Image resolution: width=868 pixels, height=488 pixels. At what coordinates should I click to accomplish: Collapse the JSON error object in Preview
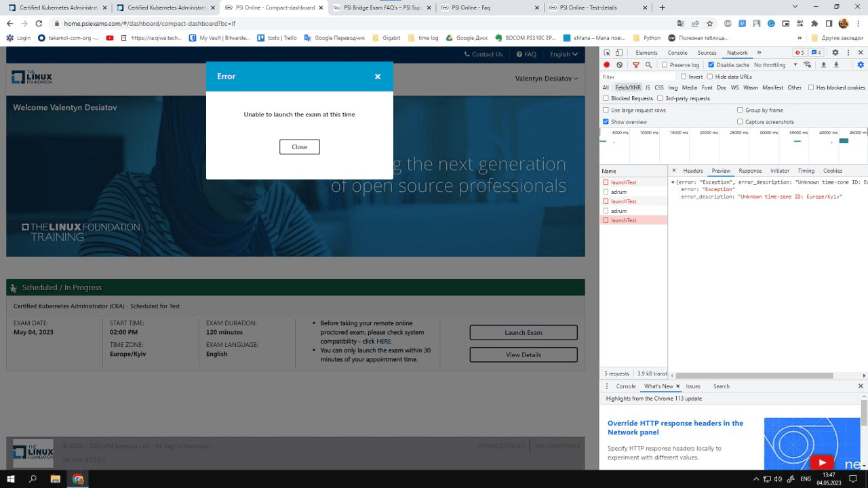[x=673, y=182]
